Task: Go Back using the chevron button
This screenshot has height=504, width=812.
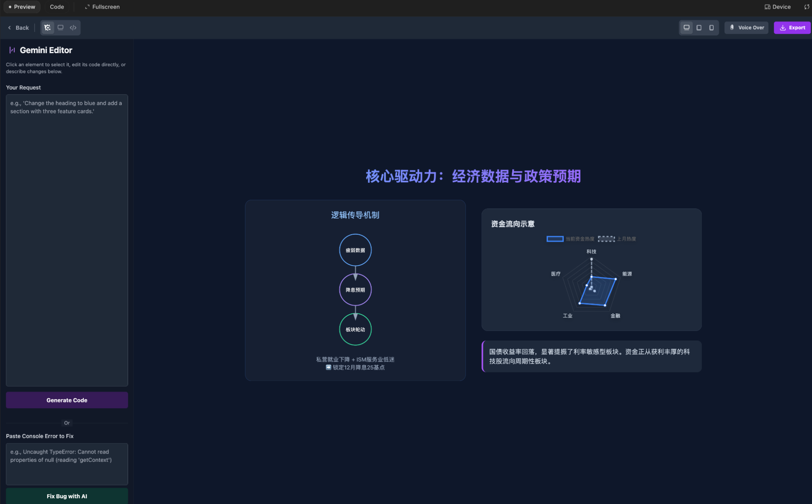Action: [x=18, y=28]
